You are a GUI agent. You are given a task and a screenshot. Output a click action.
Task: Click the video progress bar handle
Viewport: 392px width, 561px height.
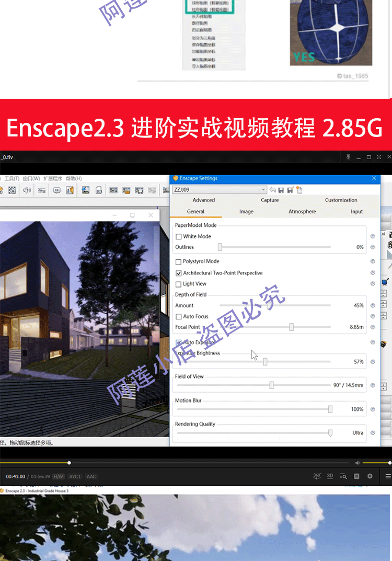click(x=69, y=463)
